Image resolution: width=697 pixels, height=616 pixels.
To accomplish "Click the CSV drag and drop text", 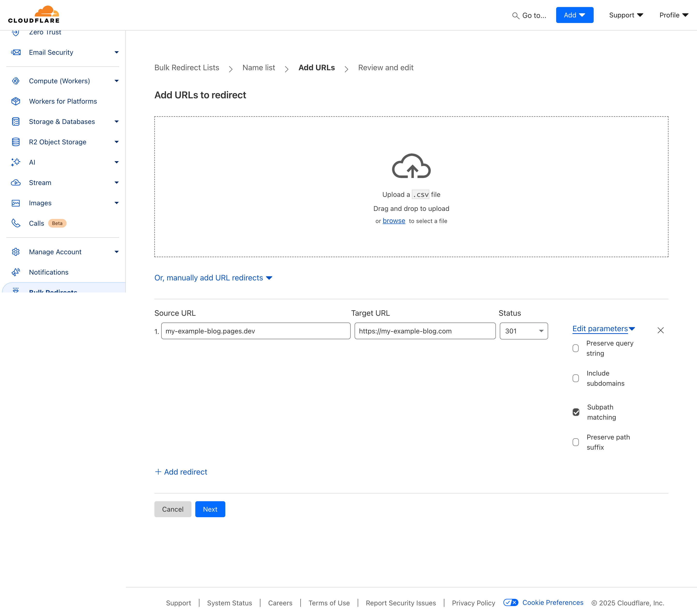I will 411,208.
